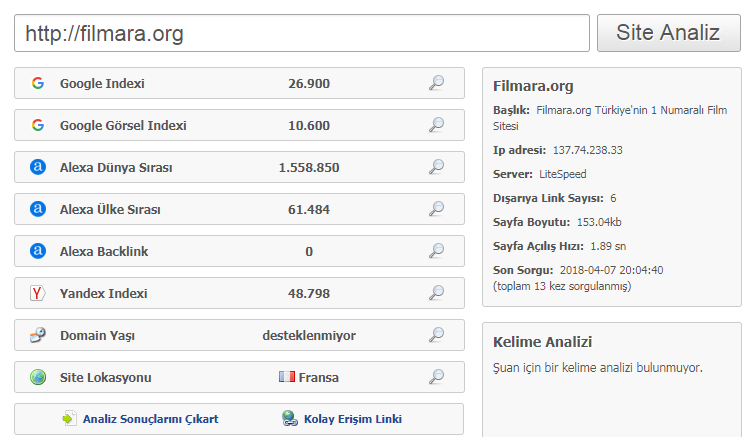Select the Google index value 26.900
The image size is (744, 437).
click(309, 84)
